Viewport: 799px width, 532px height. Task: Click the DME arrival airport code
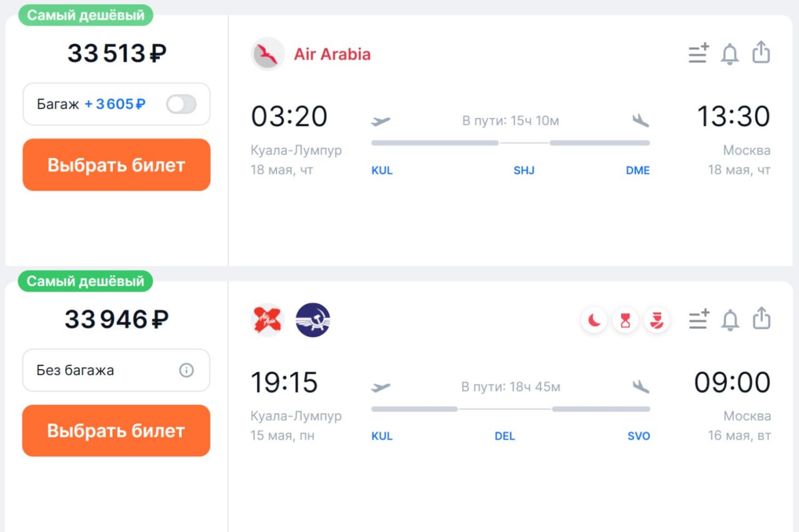(x=637, y=171)
